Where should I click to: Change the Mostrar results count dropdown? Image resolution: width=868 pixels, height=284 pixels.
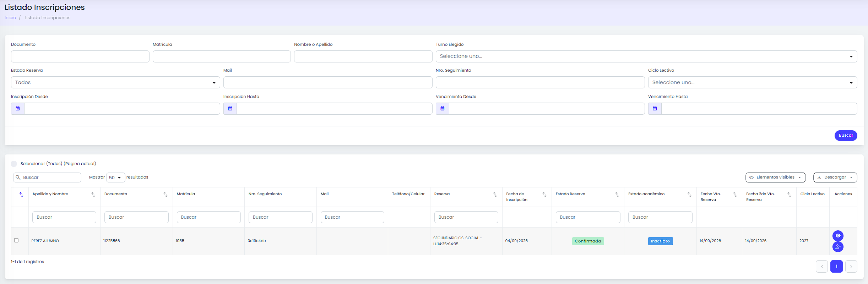pyautogui.click(x=115, y=177)
